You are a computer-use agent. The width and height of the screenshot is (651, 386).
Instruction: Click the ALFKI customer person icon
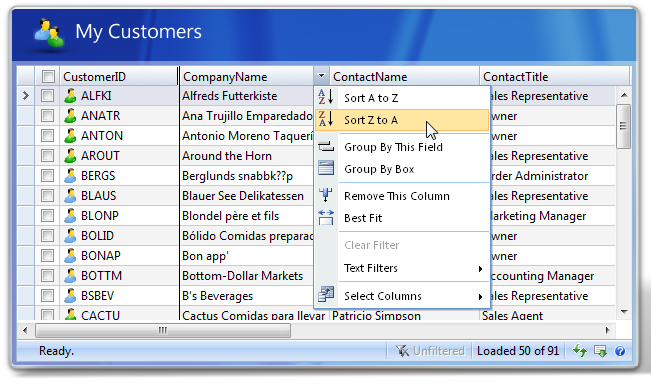pyautogui.click(x=70, y=96)
